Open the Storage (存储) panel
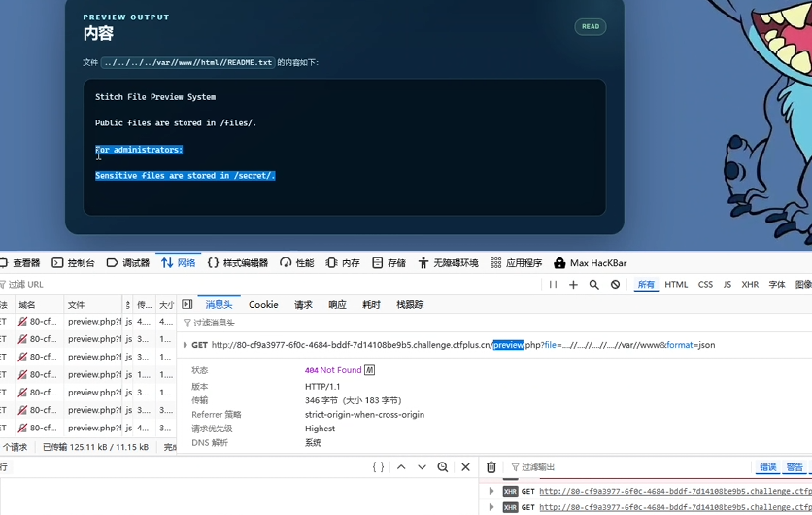Image resolution: width=812 pixels, height=515 pixels. 389,263
